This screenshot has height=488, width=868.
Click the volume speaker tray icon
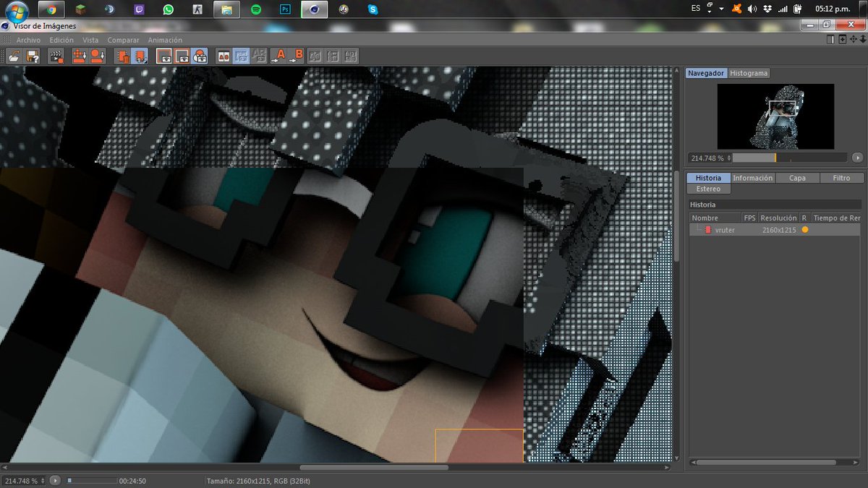point(752,9)
